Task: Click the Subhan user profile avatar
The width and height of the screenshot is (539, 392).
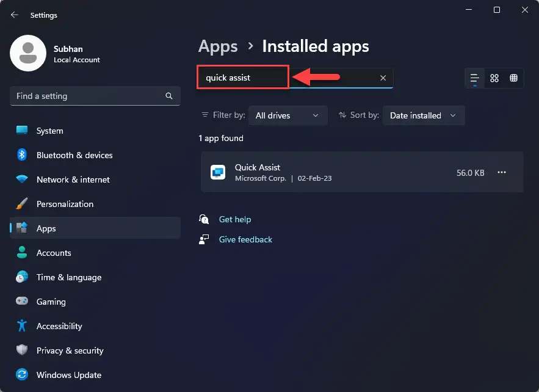Action: [28, 53]
